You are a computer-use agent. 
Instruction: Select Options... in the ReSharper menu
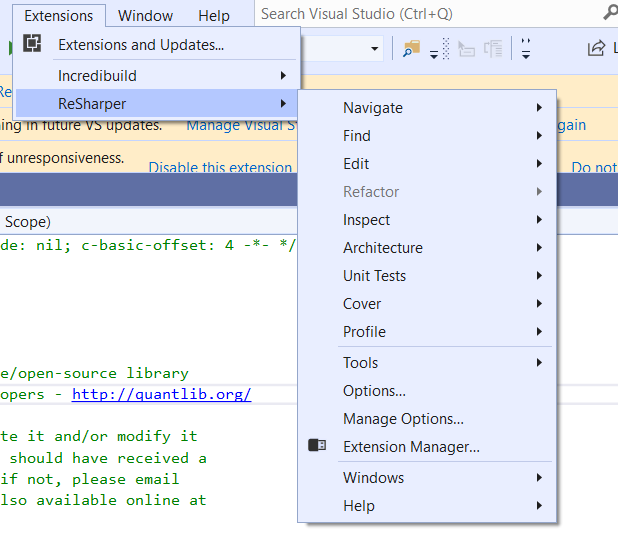374,391
